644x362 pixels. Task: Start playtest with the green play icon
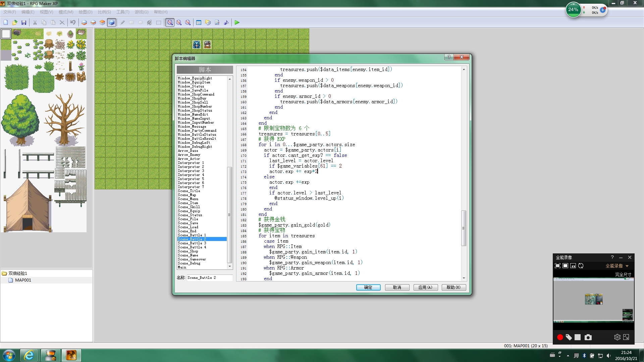[237, 22]
